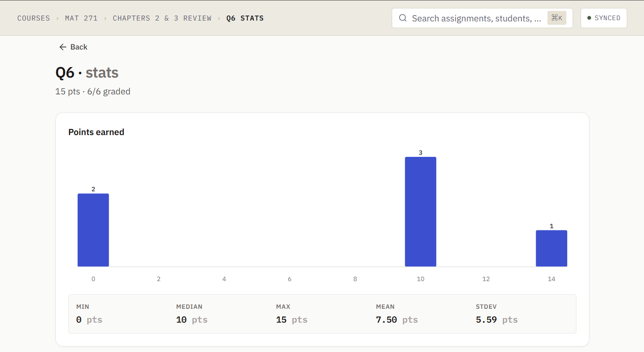The width and height of the screenshot is (644, 352).
Task: Click the MEAN value 7.50 pts
Action: pyautogui.click(x=397, y=320)
